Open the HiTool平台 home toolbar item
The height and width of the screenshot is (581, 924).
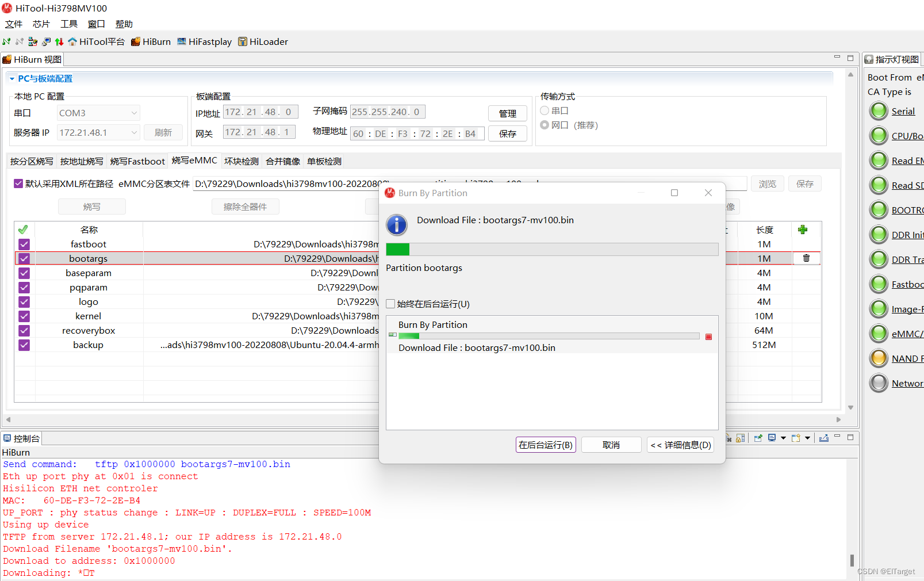point(96,41)
